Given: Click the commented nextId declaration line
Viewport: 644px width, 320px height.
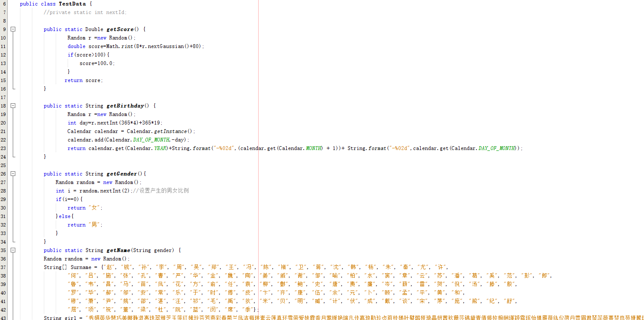Looking at the screenshot, I should [85, 12].
